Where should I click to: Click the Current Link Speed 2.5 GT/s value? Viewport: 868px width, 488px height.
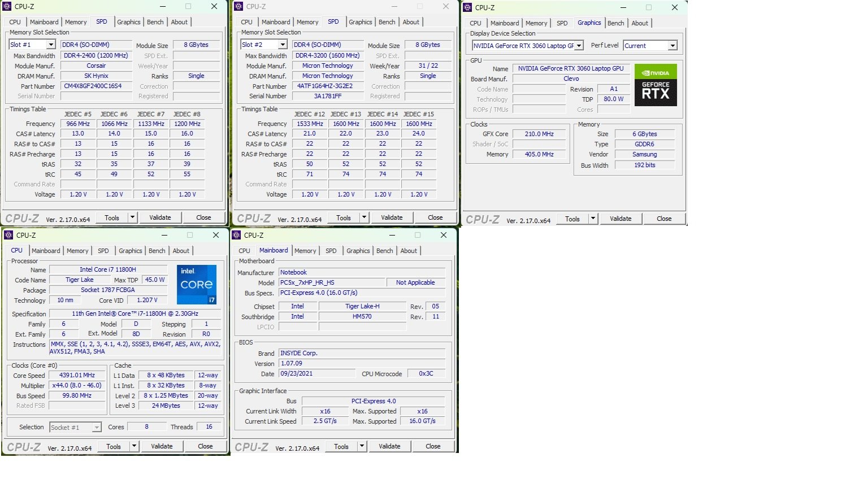[x=325, y=421]
